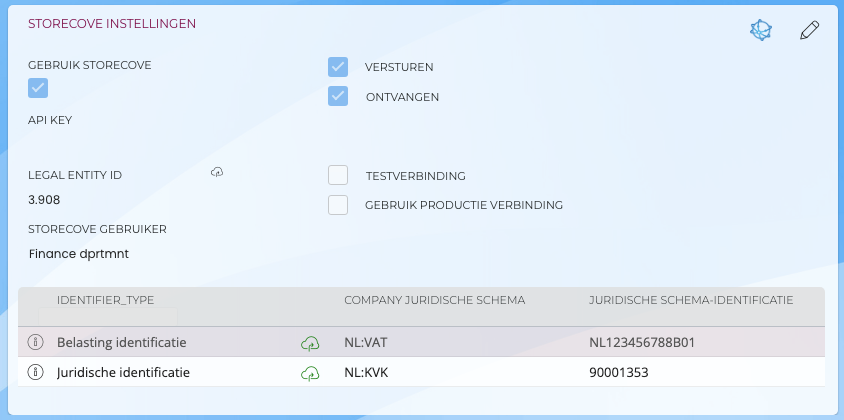Click the filter field under IDENTIFIER_TYPE
The height and width of the screenshot is (420, 844).
[x=108, y=316]
